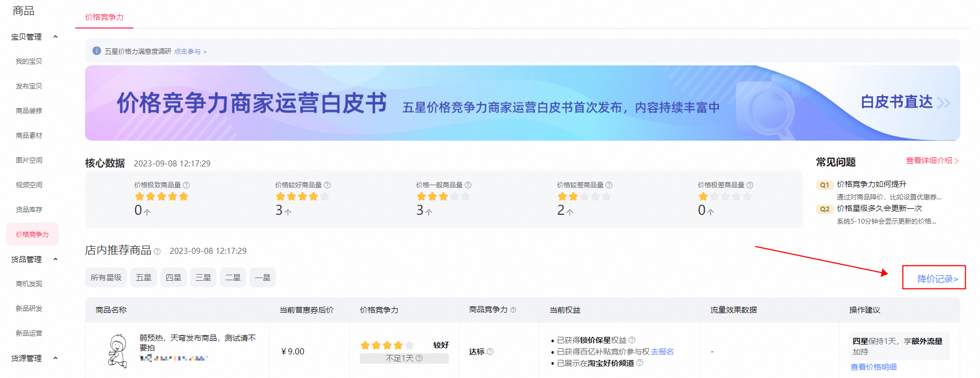Screen dimensions: 980x378
Task: Collapse the 货源管理 sidebar section
Action: 55,358
